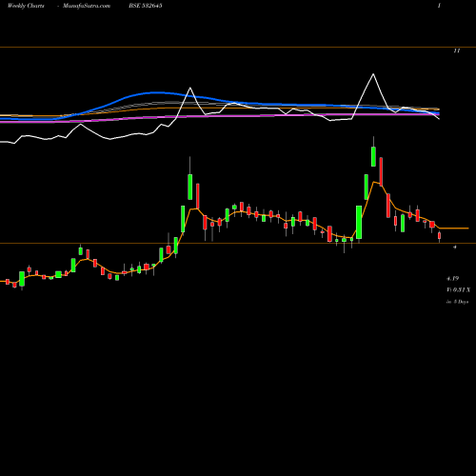Click the 'BSE 532645' symbol label
The width and height of the screenshot is (476, 476).
[x=146, y=6]
